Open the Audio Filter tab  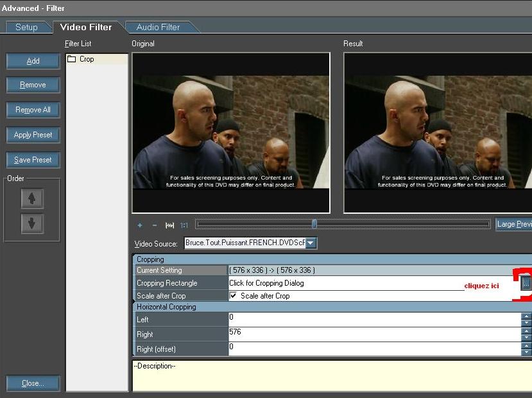point(158,27)
